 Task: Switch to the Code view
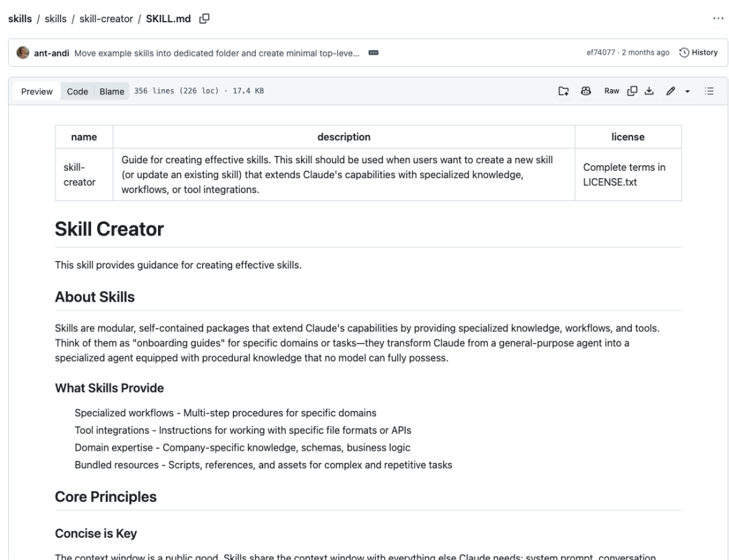point(77,92)
